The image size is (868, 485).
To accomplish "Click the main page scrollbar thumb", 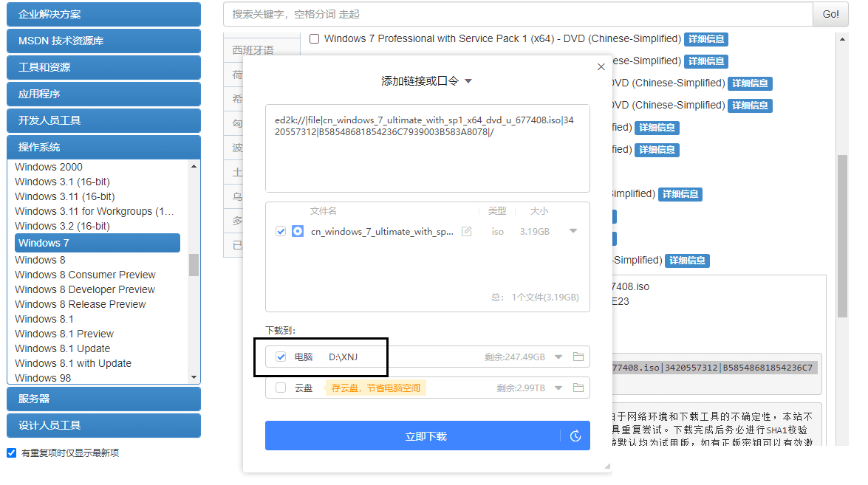I will [x=843, y=236].
